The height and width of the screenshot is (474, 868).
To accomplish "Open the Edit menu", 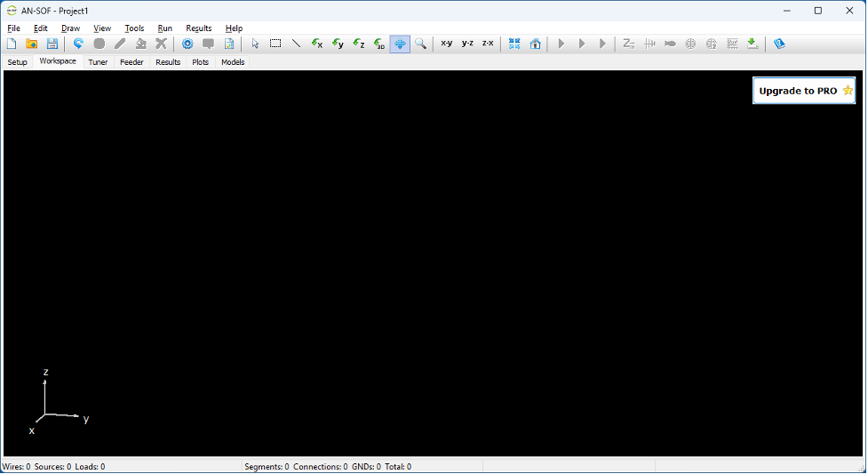I will click(40, 28).
